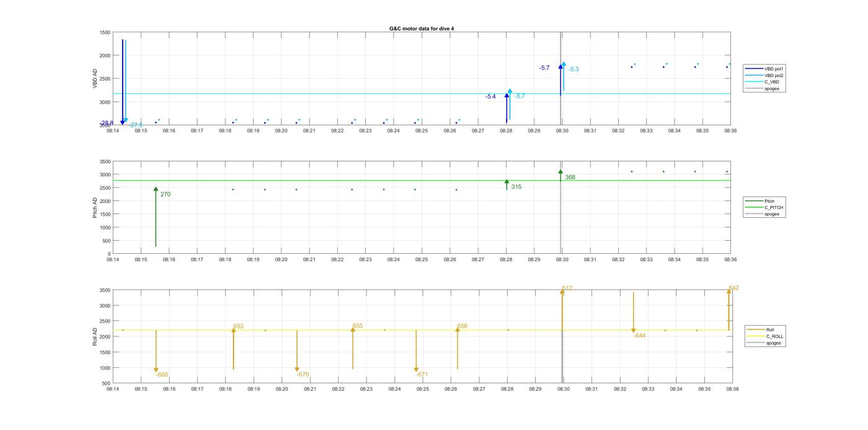Click the '-670' roll data label
Image resolution: width=868 pixels, height=430 pixels.
[303, 375]
